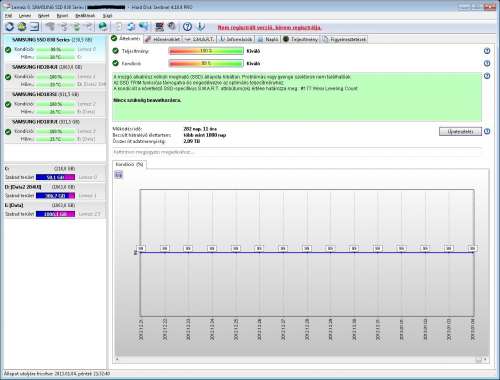Screen dimensions: 500x380
Task: Click the green check icon of SAMSUNG SSD 830 Series
Action: coord(8,50)
